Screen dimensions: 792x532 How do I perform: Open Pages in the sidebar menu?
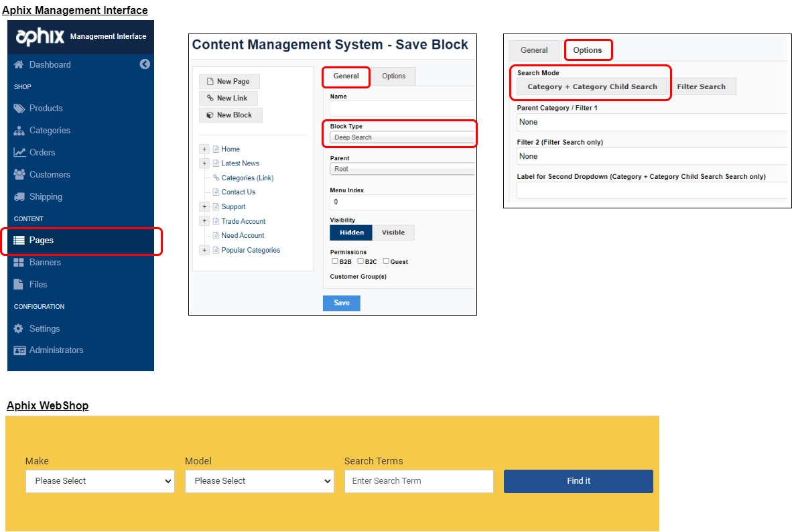click(42, 240)
